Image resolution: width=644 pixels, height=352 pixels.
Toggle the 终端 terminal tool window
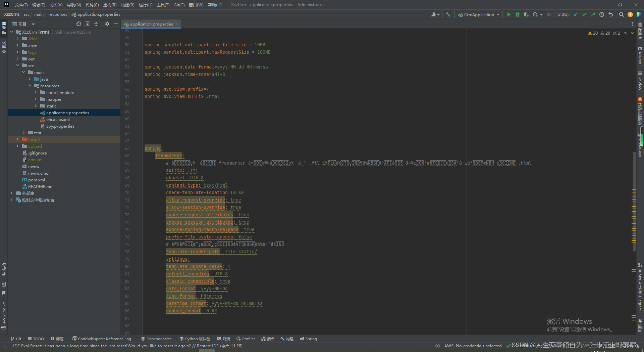(x=224, y=339)
